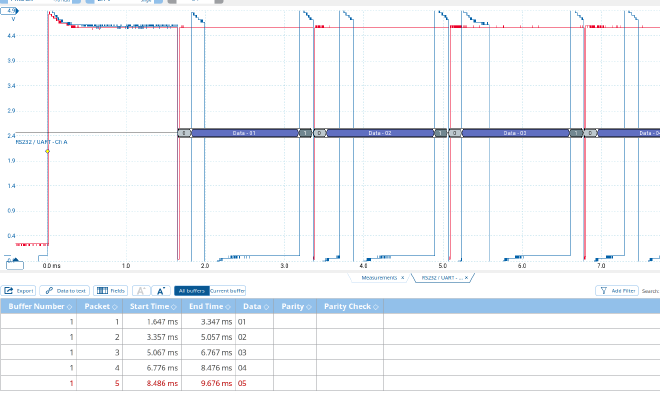
Task: Close the RS232 / UART tab
Action: [466, 278]
